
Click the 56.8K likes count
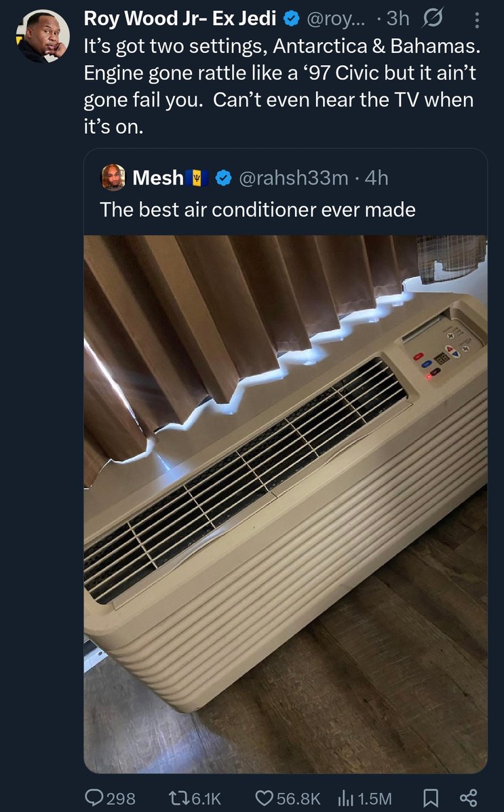point(298,798)
